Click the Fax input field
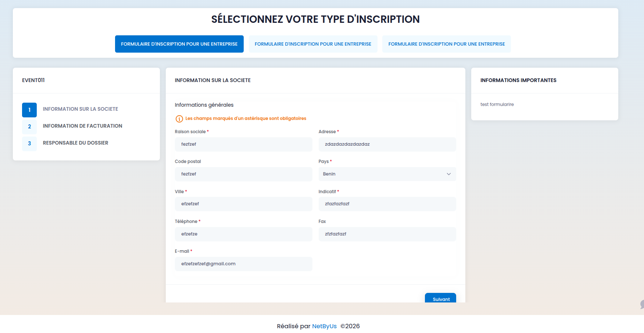644x333 pixels. pyautogui.click(x=387, y=234)
